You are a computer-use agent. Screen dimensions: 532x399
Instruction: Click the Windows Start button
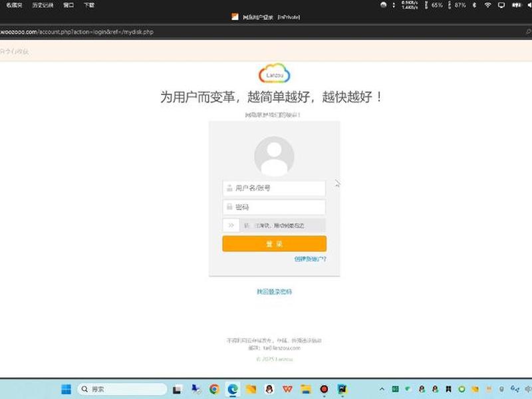point(66,389)
